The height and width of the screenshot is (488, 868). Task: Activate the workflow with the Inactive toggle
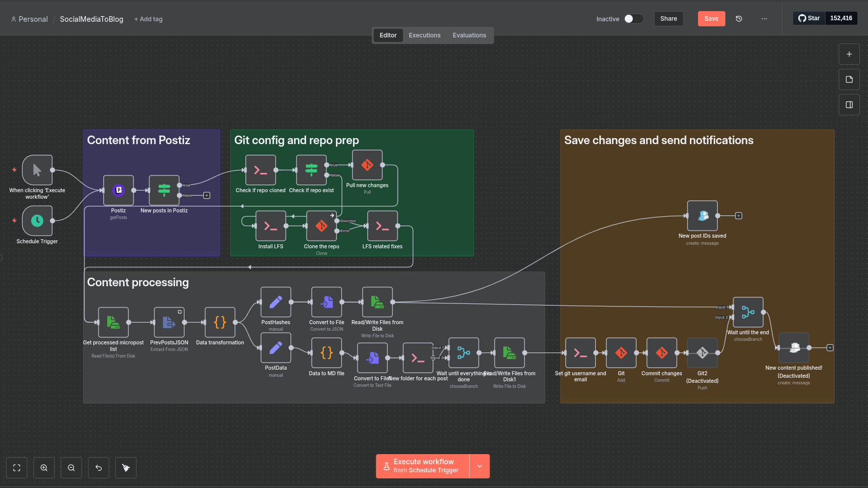[632, 18]
